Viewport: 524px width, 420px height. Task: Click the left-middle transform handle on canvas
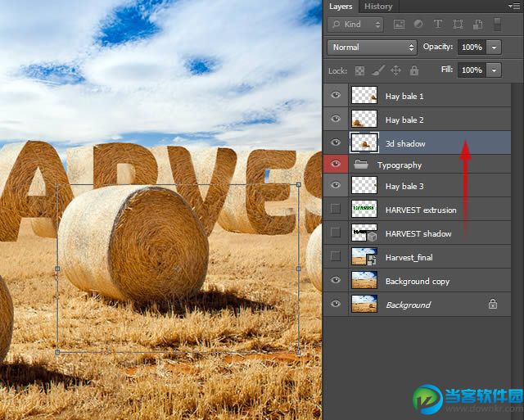[x=57, y=269]
